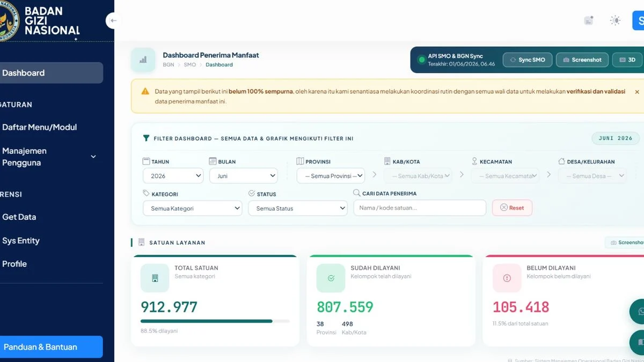Open Dashboard in the sidebar
Image resolution: width=644 pixels, height=362 pixels.
click(x=50, y=73)
